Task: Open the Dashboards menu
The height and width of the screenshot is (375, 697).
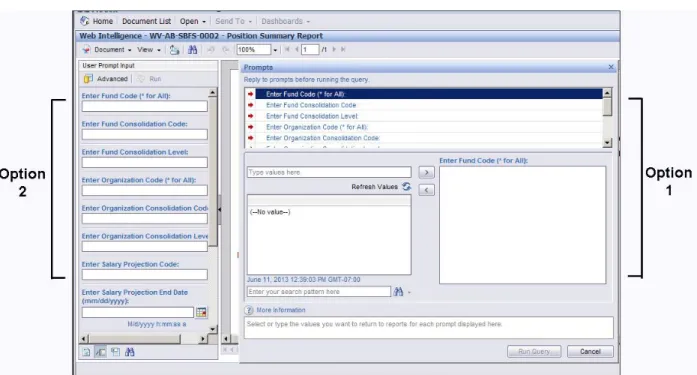Action: click(285, 21)
